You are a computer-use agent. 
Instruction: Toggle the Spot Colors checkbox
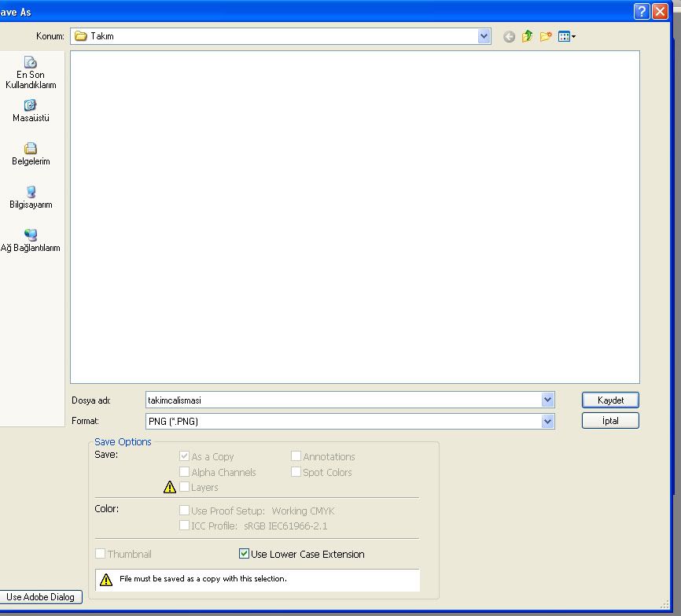coord(296,471)
